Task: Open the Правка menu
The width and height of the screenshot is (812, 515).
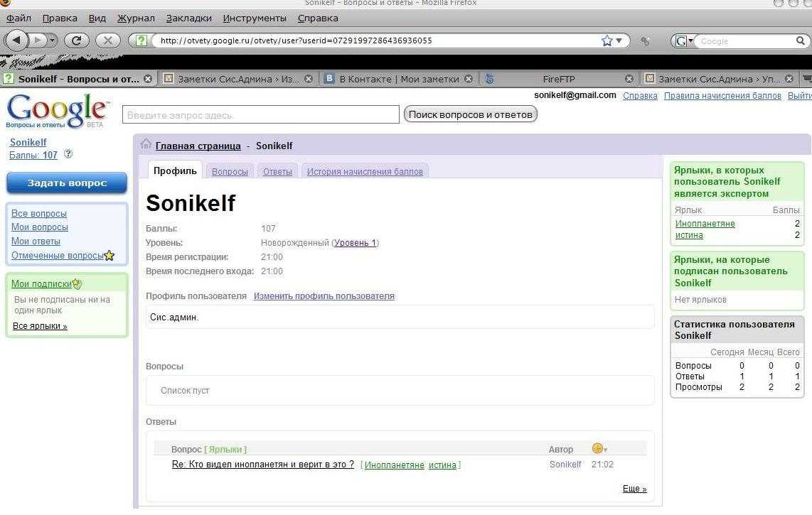Action: tap(60, 18)
